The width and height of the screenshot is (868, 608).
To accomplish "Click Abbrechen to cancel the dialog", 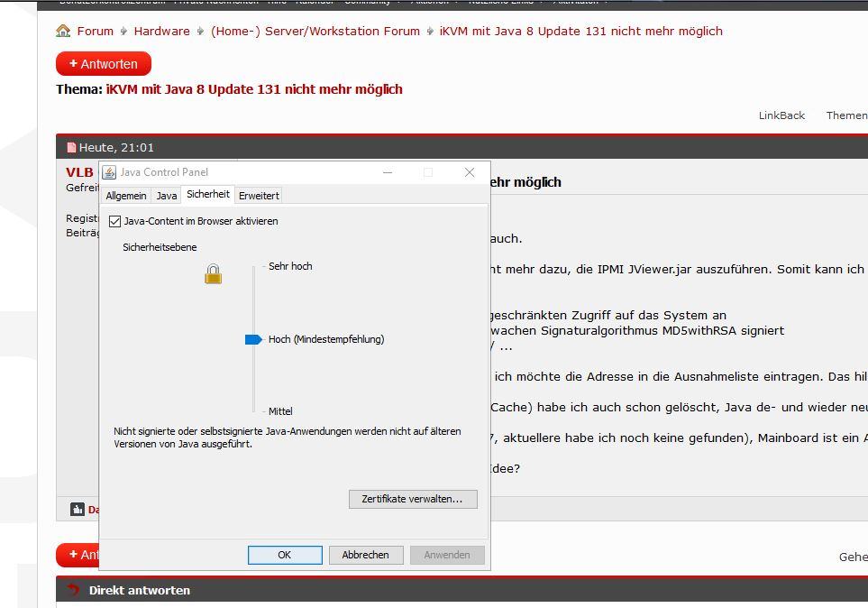I will tap(365, 555).
